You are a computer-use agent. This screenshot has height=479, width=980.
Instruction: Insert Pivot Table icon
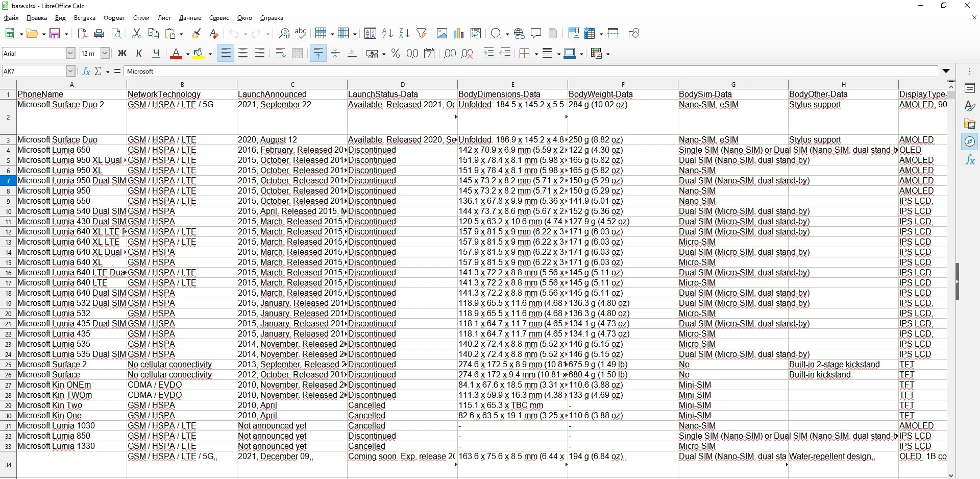(476, 34)
